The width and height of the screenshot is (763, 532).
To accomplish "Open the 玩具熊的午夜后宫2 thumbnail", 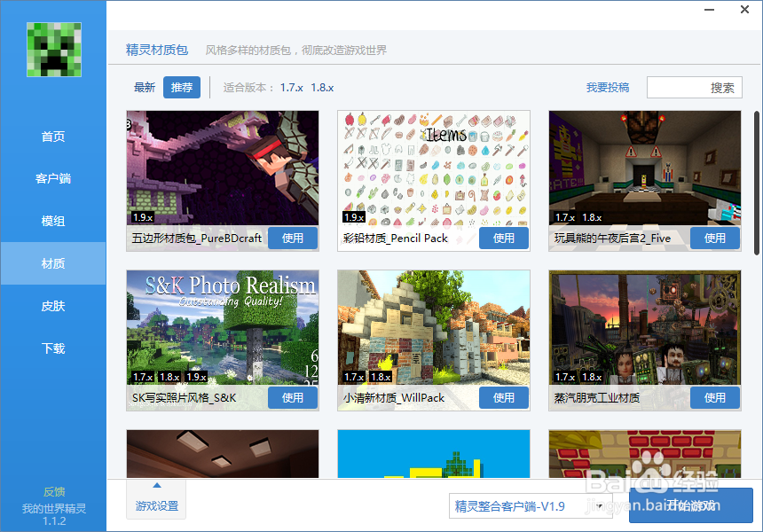I will click(x=645, y=168).
